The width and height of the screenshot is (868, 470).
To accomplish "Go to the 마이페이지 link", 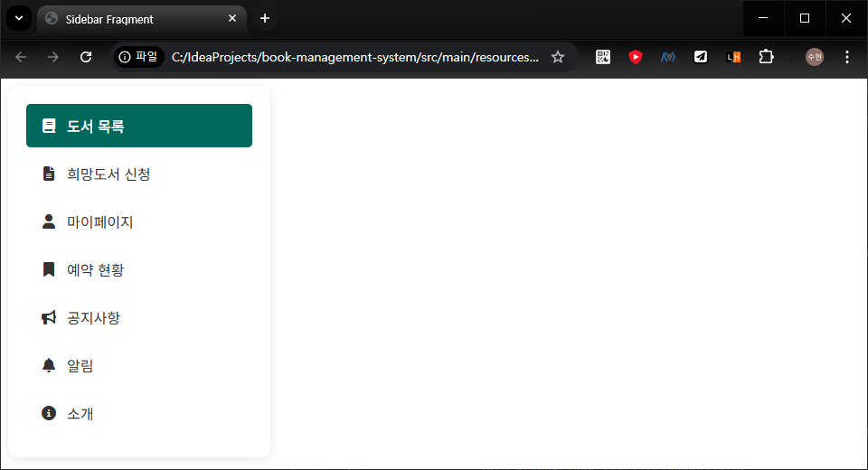I will (100, 221).
